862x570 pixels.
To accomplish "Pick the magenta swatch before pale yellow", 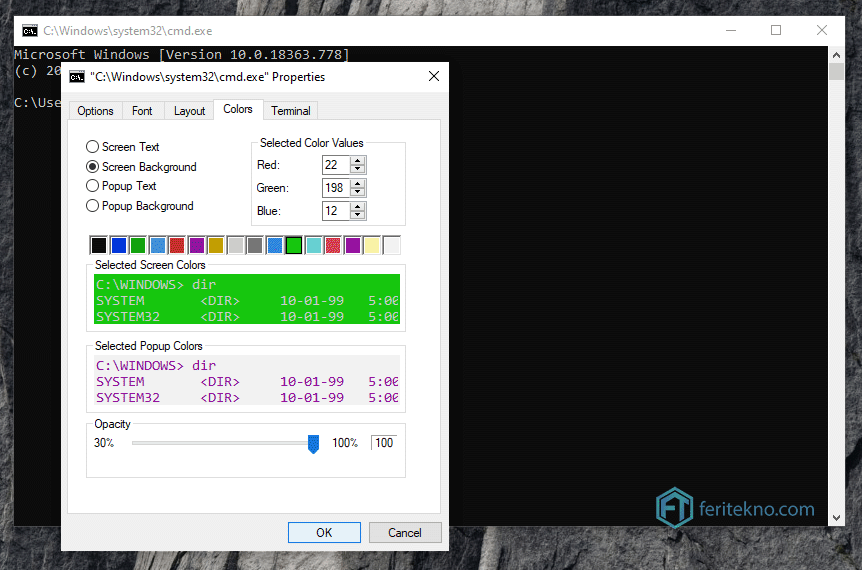I will (x=353, y=245).
